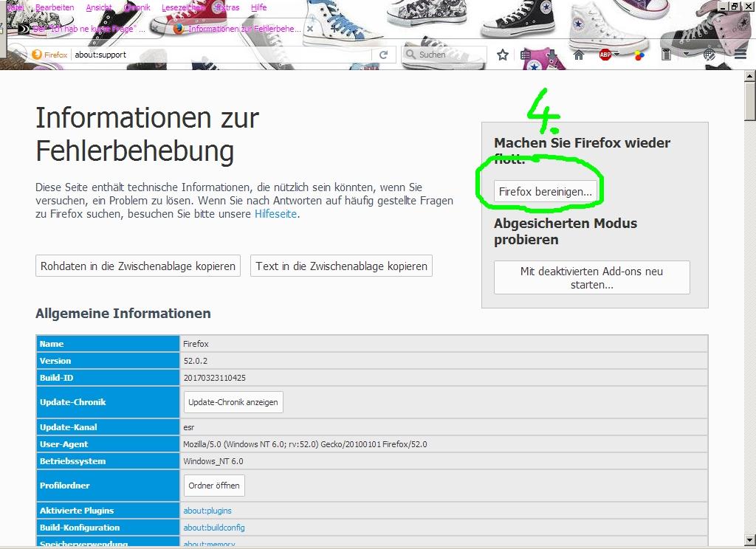Image resolution: width=756 pixels, height=549 pixels.
Task: Open the 'Chronik' menu
Action: tap(137, 7)
